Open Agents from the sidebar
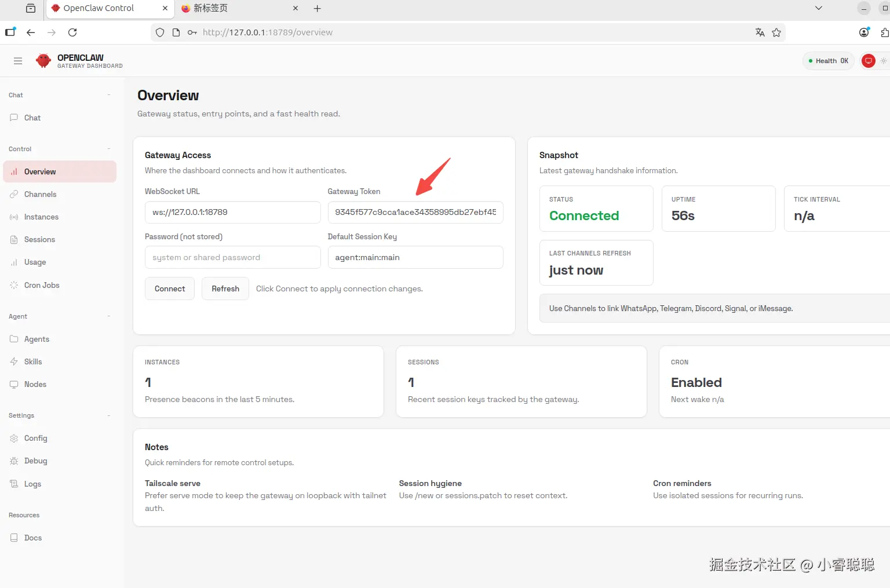This screenshot has height=588, width=890. pos(60,339)
